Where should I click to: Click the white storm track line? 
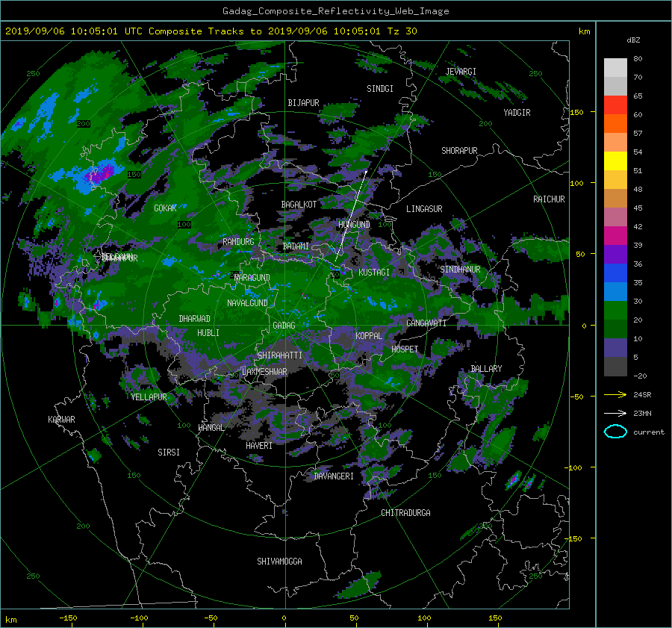tap(351, 216)
